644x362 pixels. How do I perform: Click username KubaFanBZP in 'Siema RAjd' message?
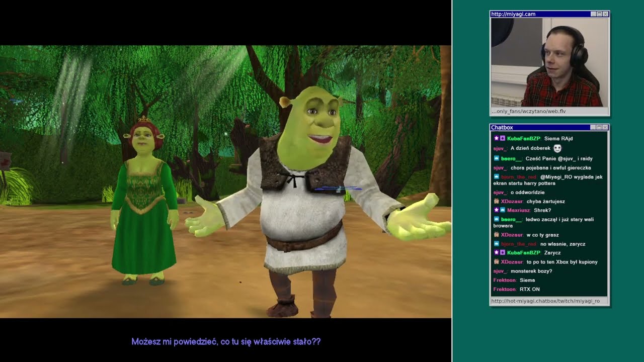(x=523, y=138)
